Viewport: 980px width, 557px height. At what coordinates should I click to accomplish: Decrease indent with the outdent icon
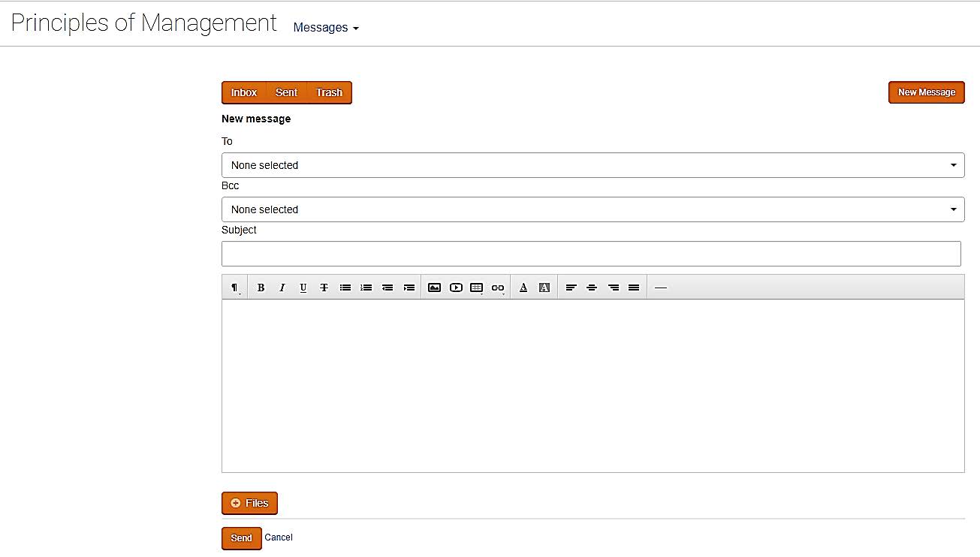pyautogui.click(x=387, y=288)
